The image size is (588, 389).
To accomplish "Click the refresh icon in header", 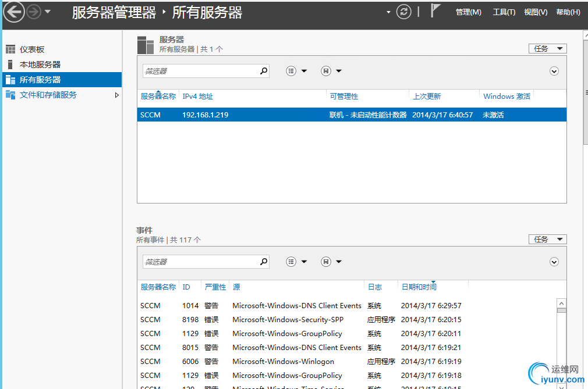I will (403, 12).
